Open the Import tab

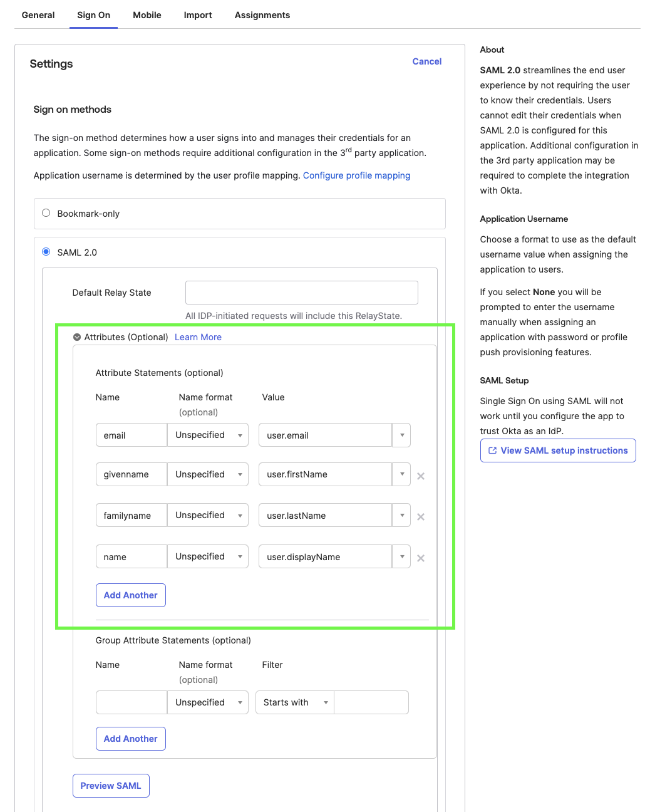198,15
